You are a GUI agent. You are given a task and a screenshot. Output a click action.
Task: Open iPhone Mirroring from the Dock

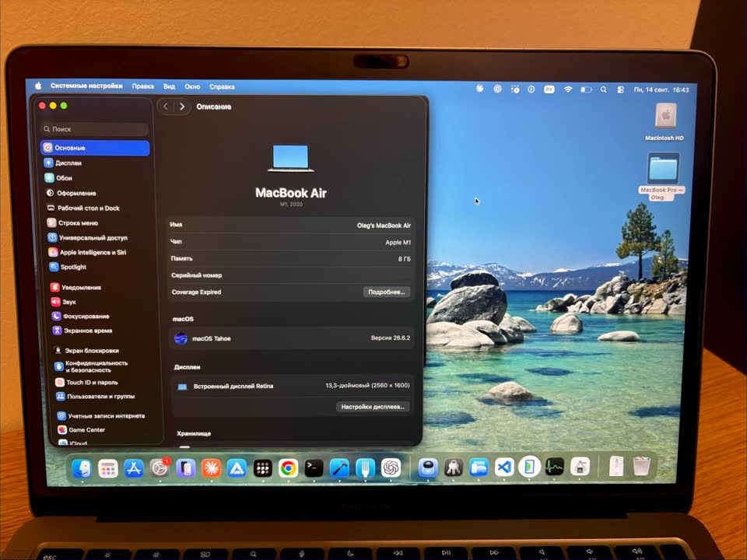click(185, 468)
